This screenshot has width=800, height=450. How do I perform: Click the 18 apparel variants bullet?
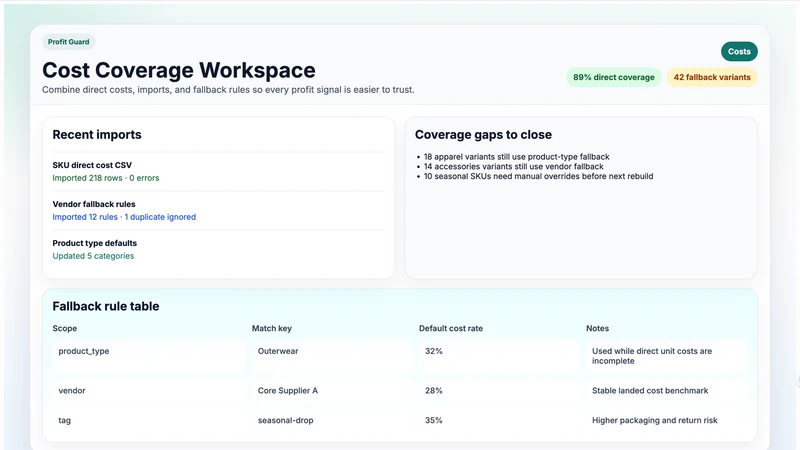(516, 157)
